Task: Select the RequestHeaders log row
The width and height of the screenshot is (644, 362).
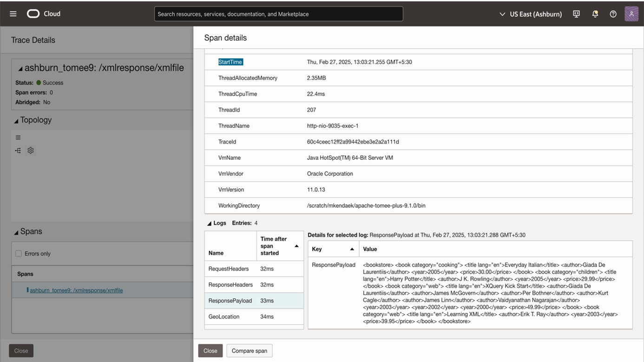Action: [229, 269]
